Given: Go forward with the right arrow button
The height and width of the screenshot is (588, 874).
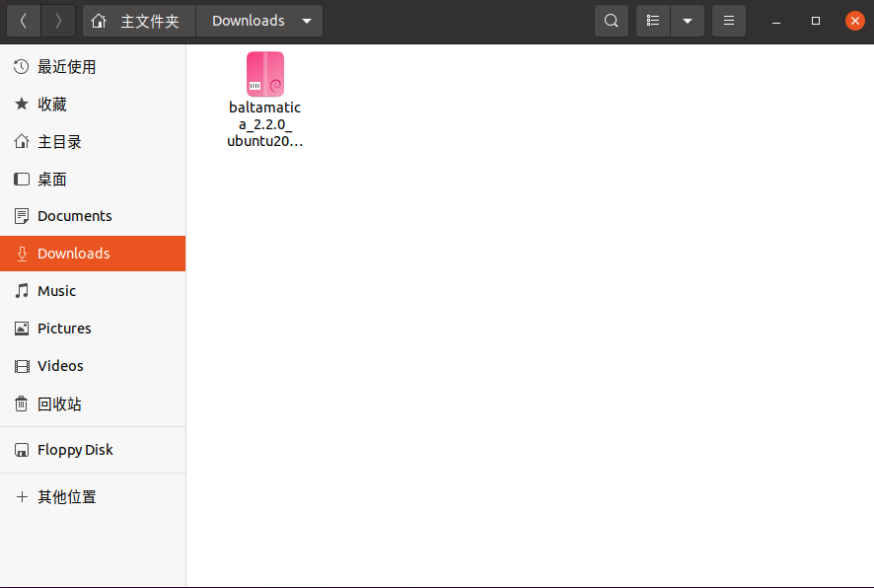Looking at the screenshot, I should tap(58, 21).
